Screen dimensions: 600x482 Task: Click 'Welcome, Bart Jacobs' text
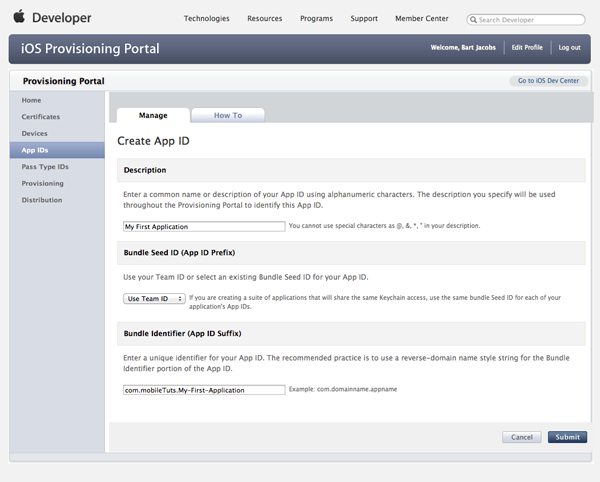pos(463,47)
